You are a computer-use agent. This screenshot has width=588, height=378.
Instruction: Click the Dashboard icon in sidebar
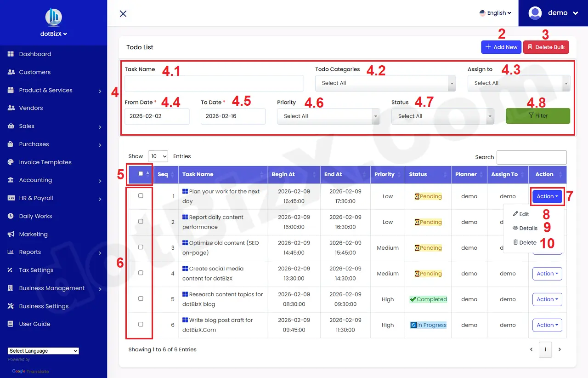click(11, 54)
